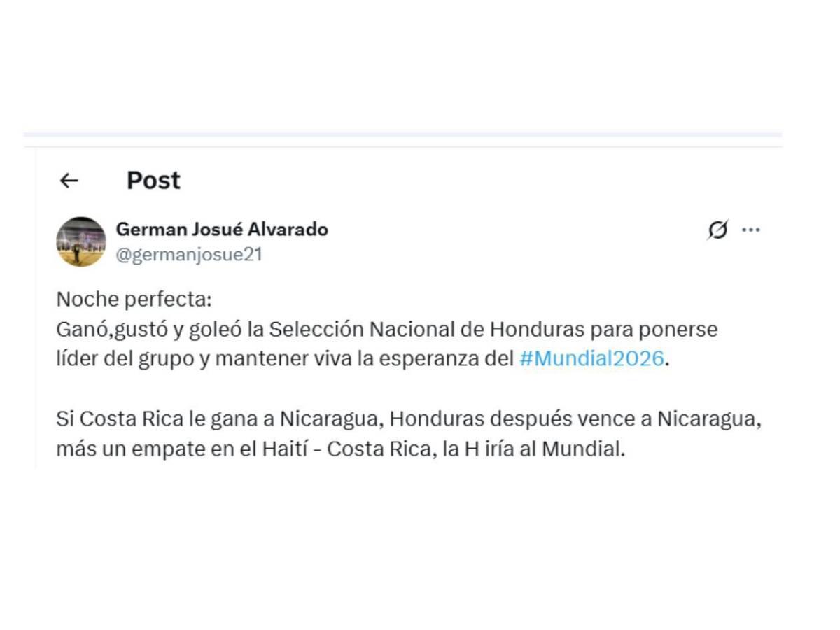Image resolution: width=840 pixels, height=630 pixels.
Task: Click the crossed-circle Grok icon
Action: click(x=719, y=229)
